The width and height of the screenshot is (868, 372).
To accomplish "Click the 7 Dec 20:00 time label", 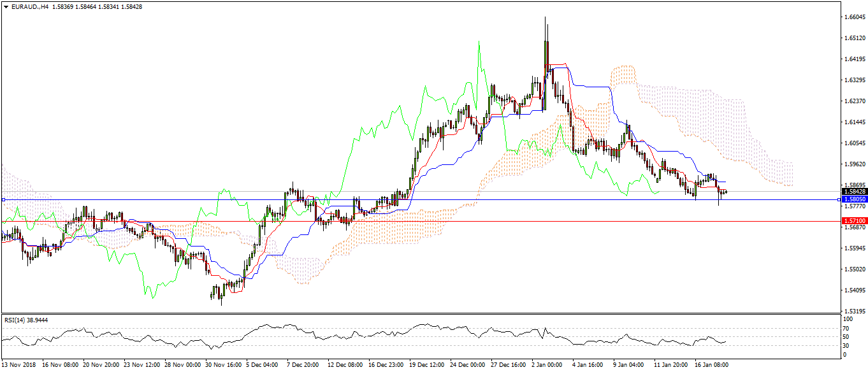I will pyautogui.click(x=303, y=366).
